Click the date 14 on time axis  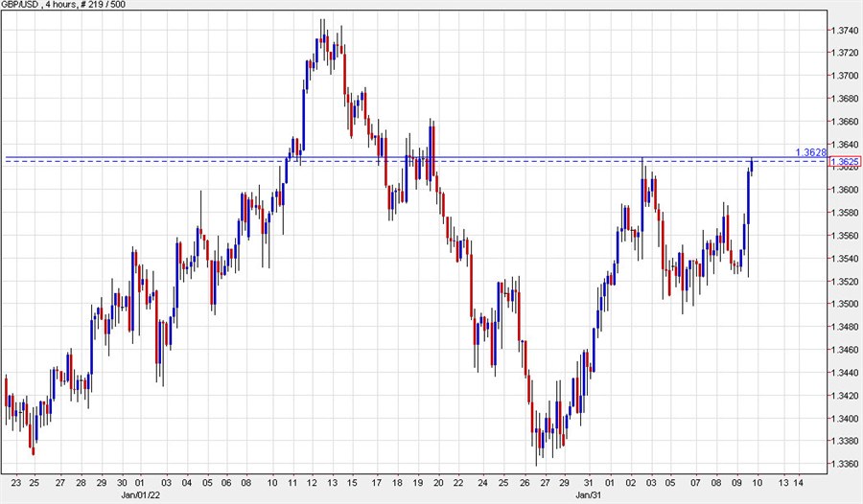coord(799,483)
